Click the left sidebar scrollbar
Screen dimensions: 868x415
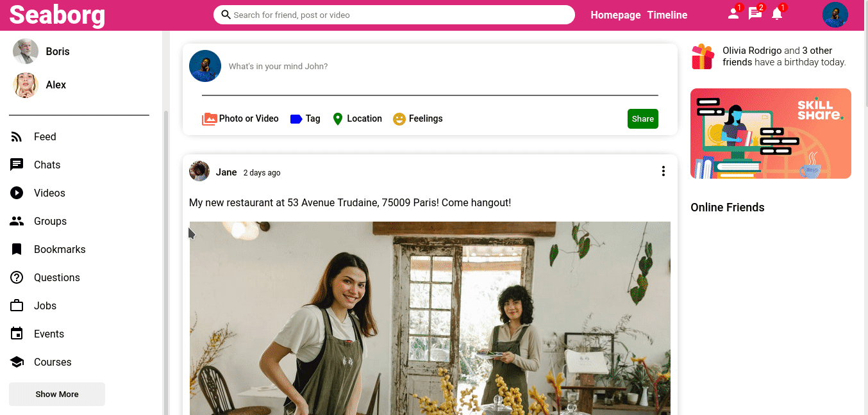[167, 256]
